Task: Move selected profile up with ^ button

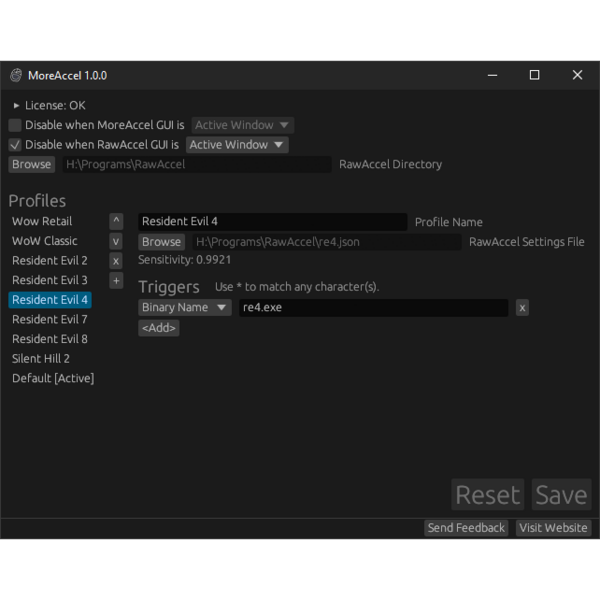Action: (x=116, y=221)
